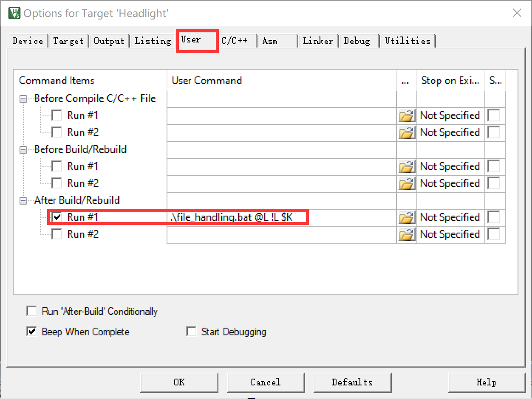Open folder browse for Before Compile Run #1
Image resolution: width=532 pixels, height=399 pixels.
(x=407, y=115)
